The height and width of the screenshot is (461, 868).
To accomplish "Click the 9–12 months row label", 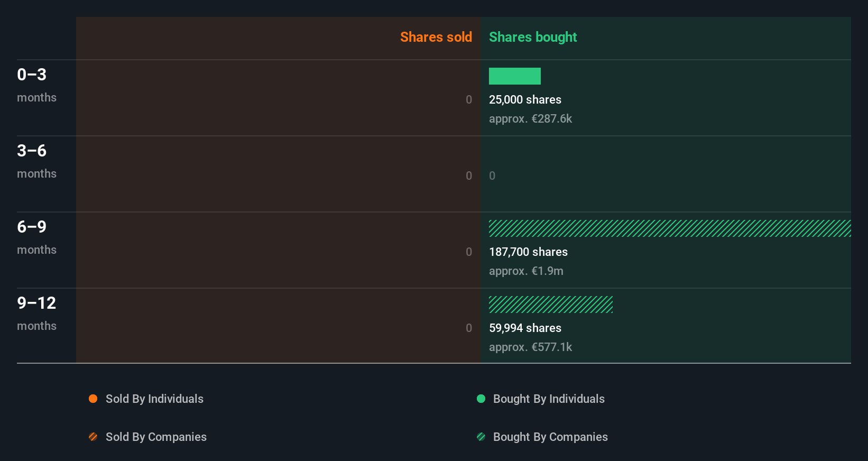I will pyautogui.click(x=36, y=314).
